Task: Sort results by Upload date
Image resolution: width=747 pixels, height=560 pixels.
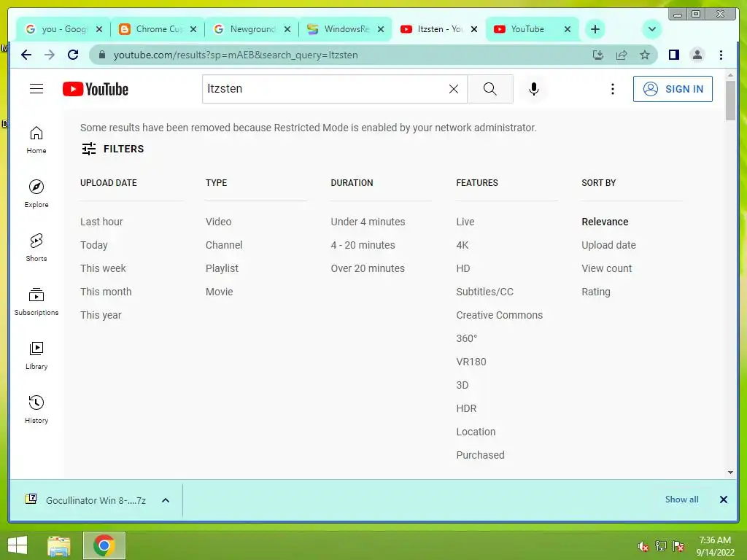Action: [609, 245]
